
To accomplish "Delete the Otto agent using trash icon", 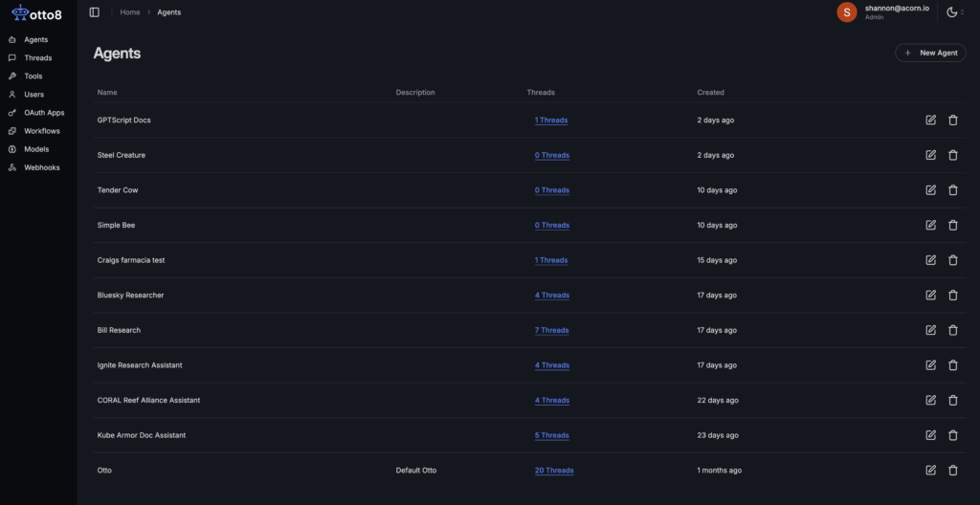I will click(952, 470).
